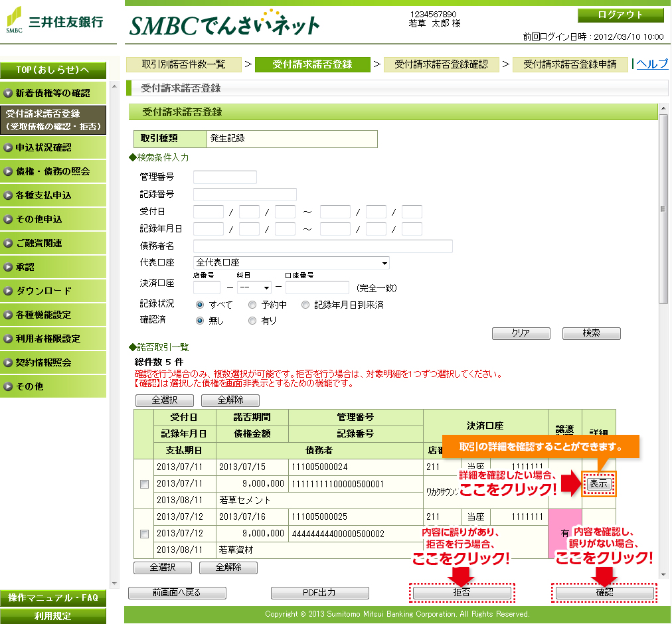672x624 pixels.
Task: Click the クリア button
Action: (x=521, y=333)
